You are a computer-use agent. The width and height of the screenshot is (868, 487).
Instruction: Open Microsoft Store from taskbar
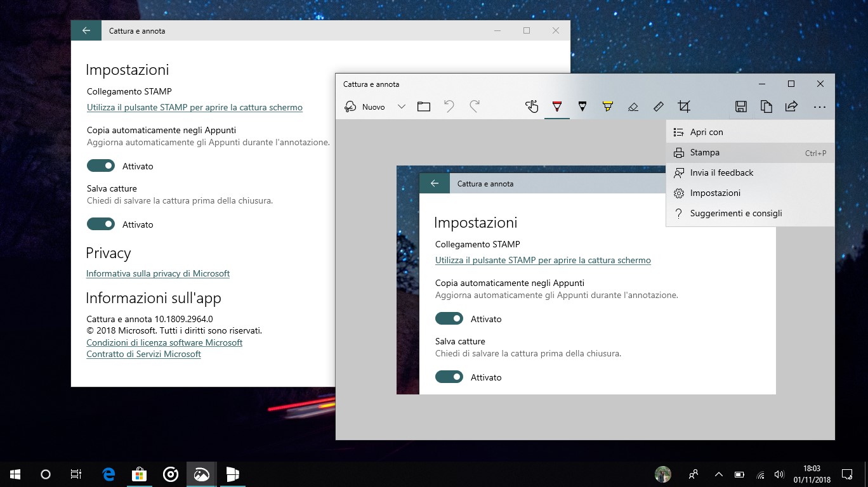click(x=140, y=474)
